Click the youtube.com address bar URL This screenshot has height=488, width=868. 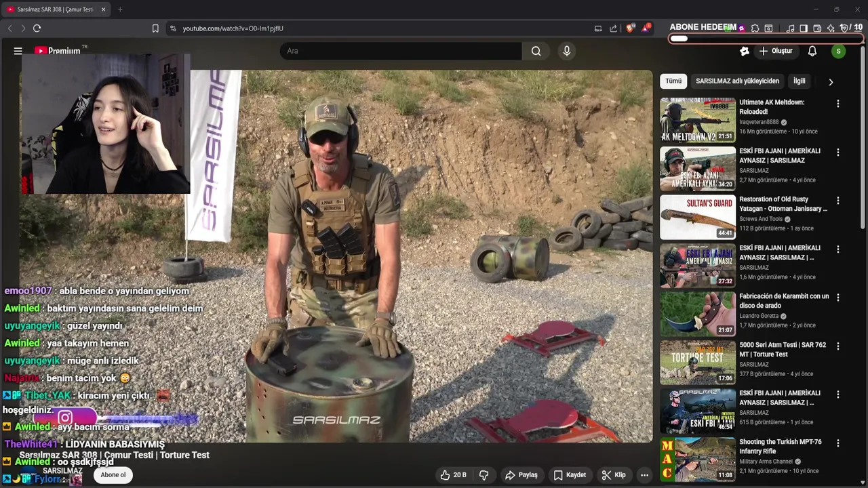[233, 28]
